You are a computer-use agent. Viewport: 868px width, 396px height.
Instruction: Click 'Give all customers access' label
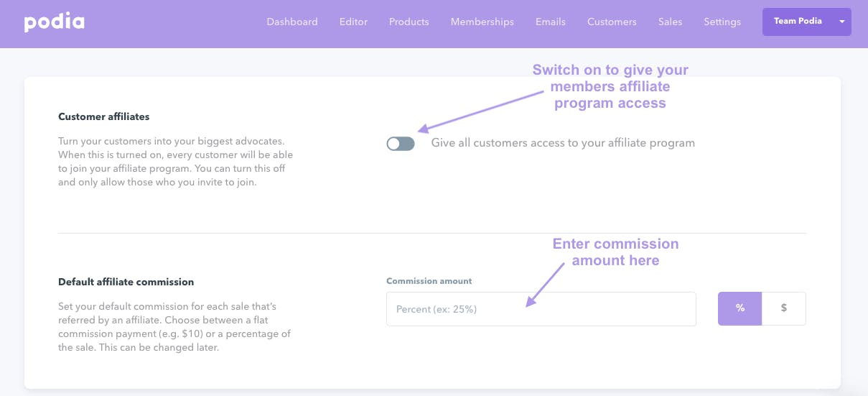click(563, 143)
